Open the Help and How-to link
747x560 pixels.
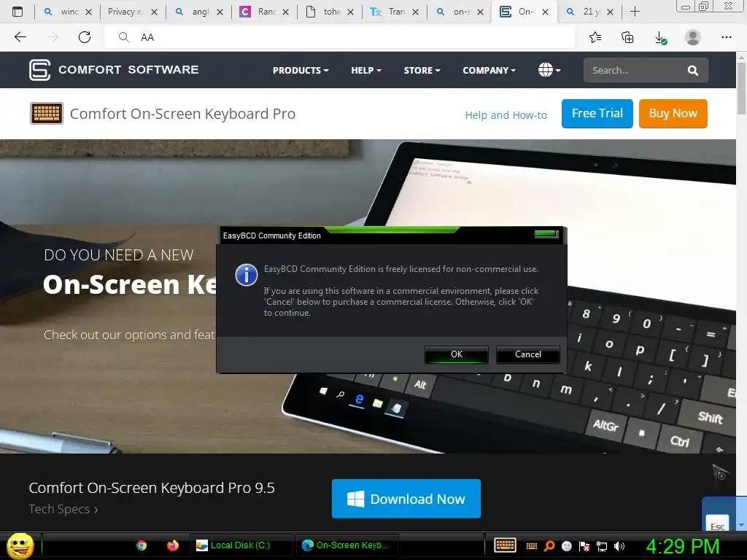click(x=506, y=115)
